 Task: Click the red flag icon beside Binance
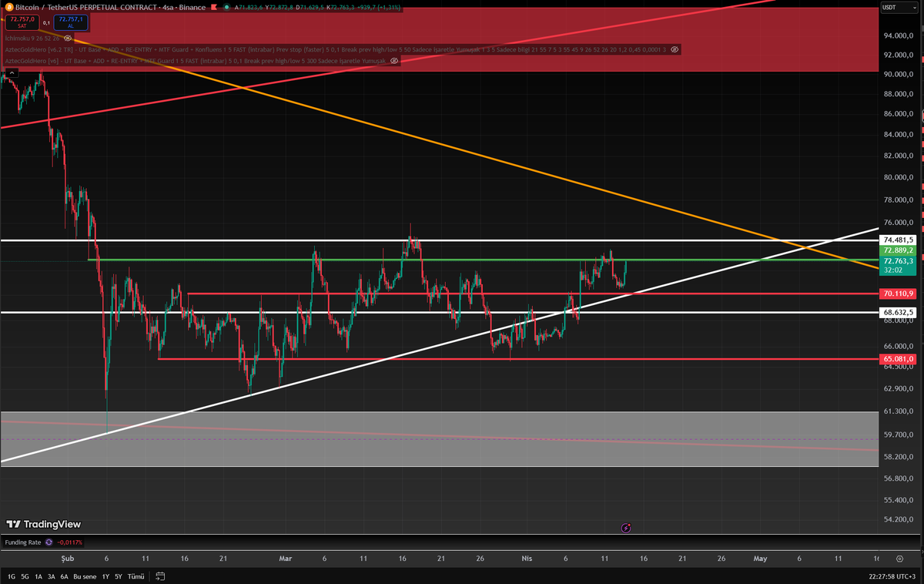[214, 7]
